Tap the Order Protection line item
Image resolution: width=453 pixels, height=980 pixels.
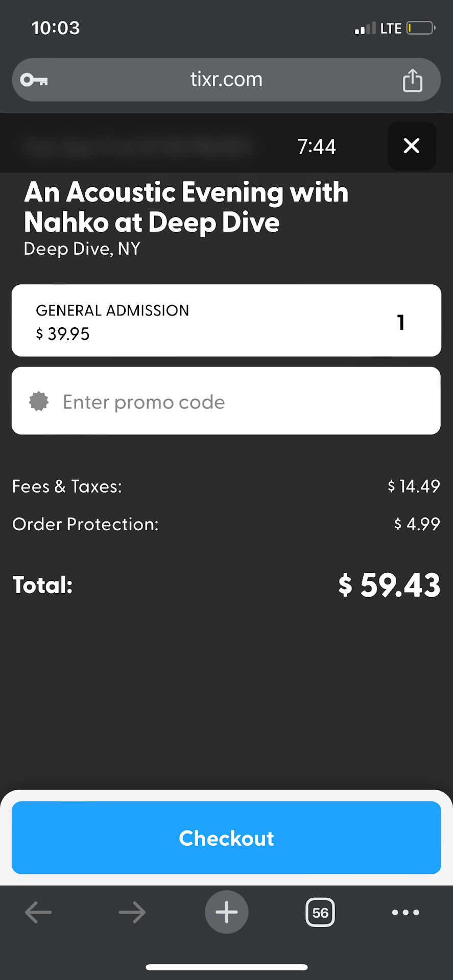[85, 524]
